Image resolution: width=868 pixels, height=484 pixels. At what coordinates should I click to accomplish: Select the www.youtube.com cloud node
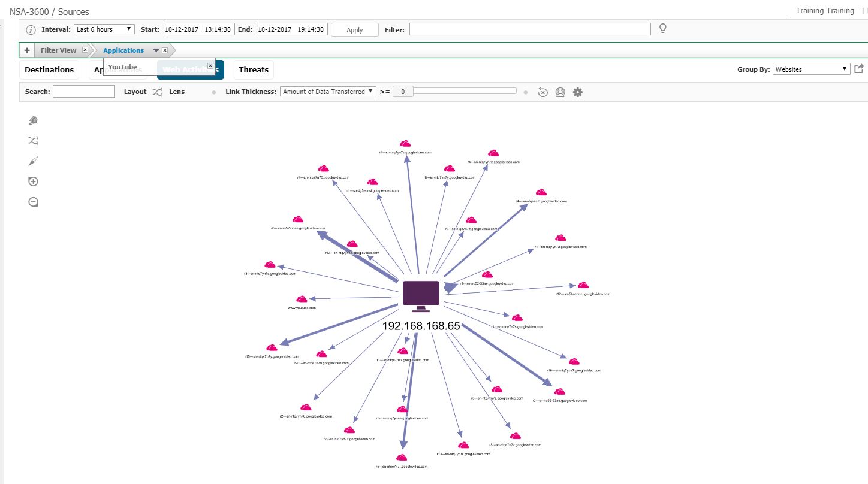302,299
